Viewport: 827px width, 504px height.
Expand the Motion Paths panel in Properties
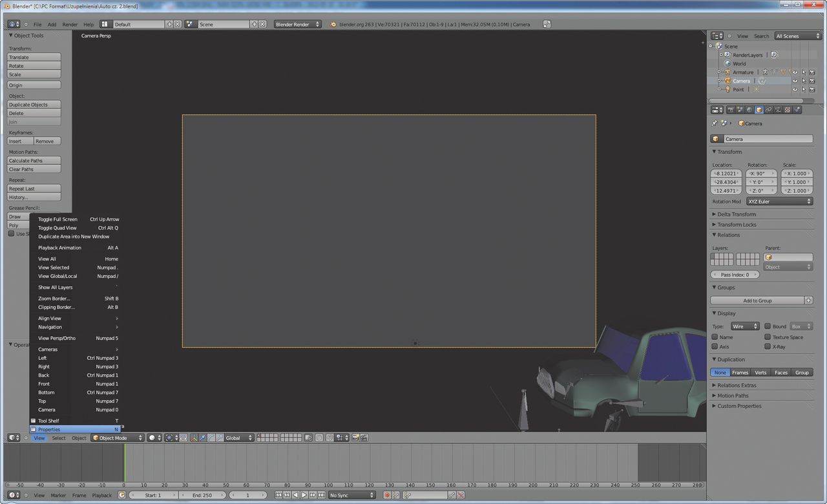(x=733, y=395)
